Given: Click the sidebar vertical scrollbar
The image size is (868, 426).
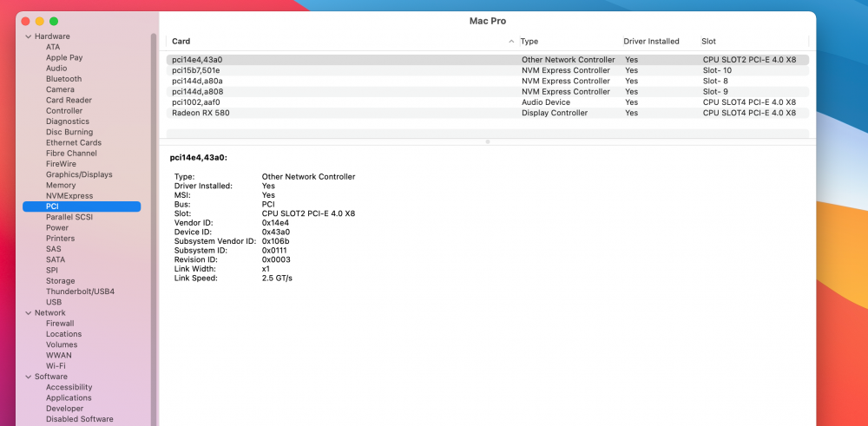Looking at the screenshot, I should [x=154, y=230].
